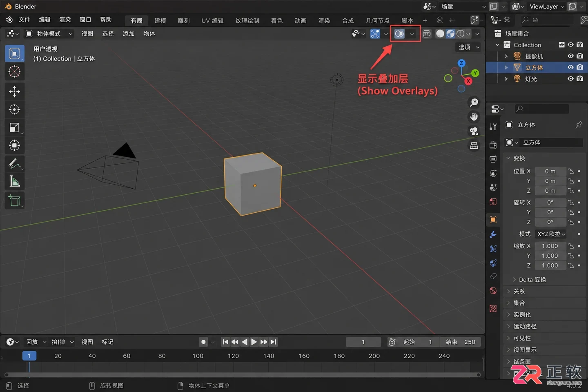Click the 结束 frame field showing 250

(461, 342)
